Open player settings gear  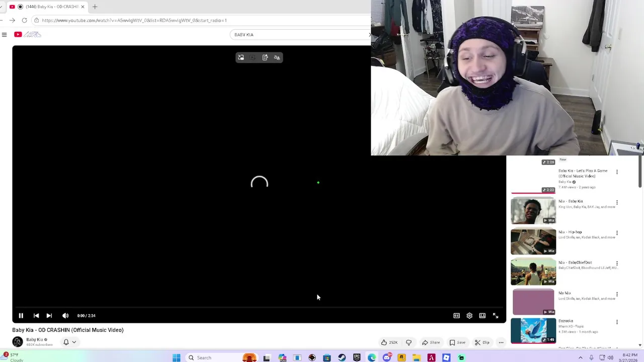pos(469,316)
